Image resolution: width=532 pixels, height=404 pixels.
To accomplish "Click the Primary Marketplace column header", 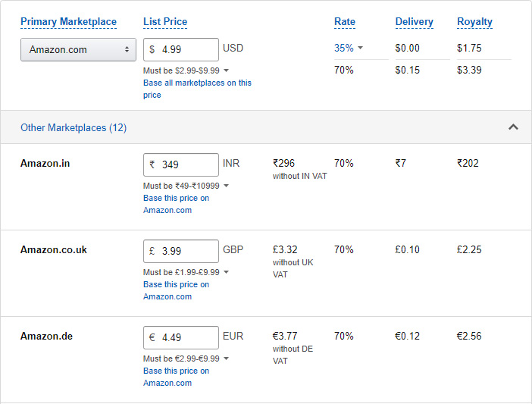I will 68,22.
